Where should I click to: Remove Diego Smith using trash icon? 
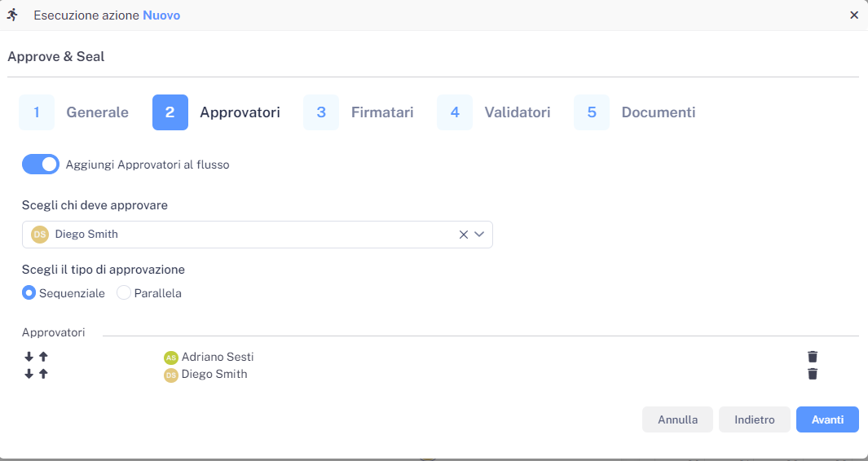(x=812, y=374)
